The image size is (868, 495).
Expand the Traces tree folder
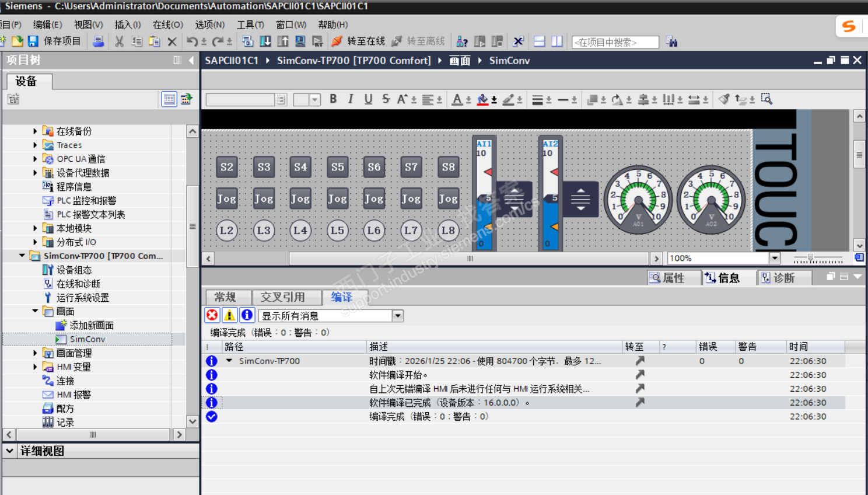click(35, 145)
